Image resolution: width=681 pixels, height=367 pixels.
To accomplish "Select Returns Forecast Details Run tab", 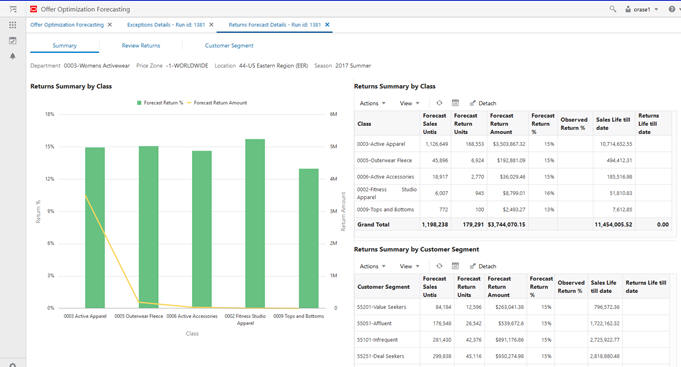I will 274,25.
